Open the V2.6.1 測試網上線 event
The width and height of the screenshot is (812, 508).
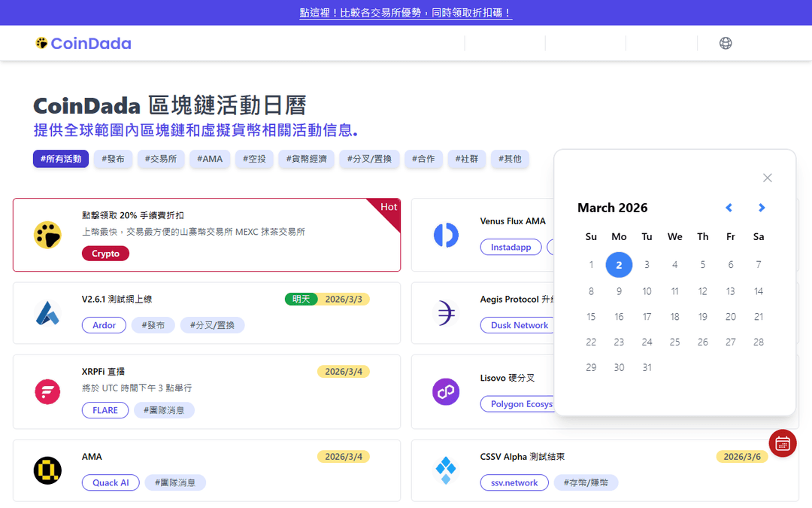[x=117, y=299]
